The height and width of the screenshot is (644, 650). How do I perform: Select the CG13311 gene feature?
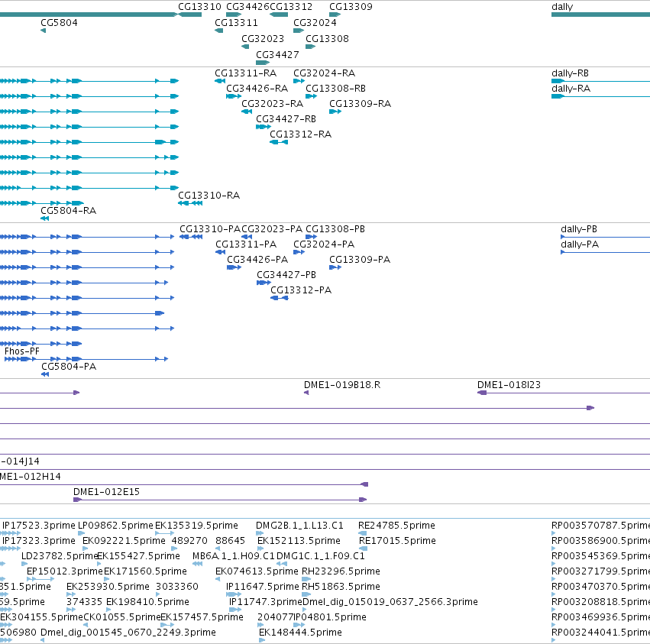click(x=219, y=31)
